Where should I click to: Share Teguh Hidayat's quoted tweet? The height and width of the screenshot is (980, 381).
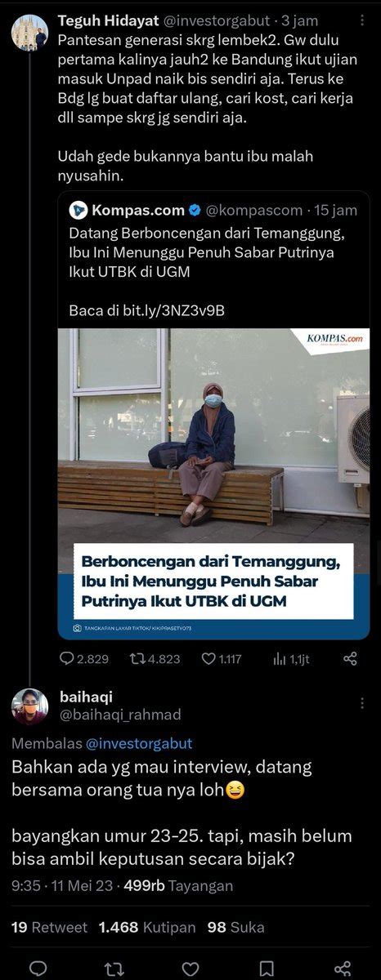(x=350, y=658)
